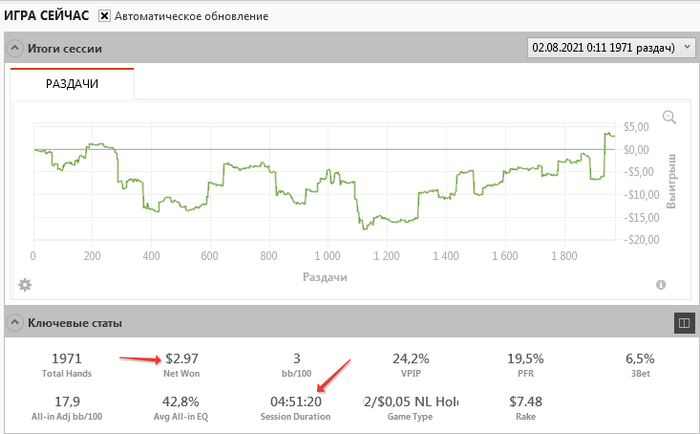This screenshot has width=700, height=434.
Task: Collapse the Итоги сессии panel
Action: 14,48
